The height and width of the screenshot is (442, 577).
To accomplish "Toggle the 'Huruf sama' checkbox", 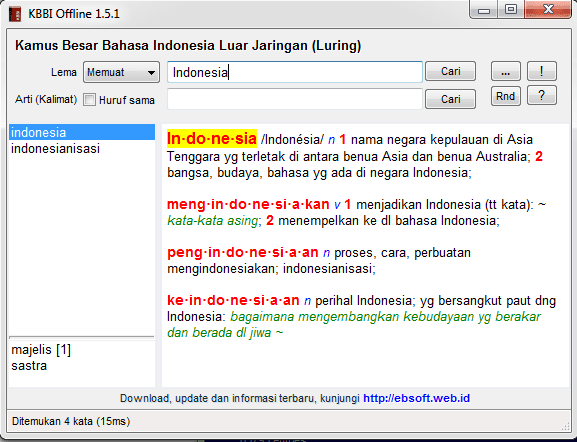I will click(x=89, y=100).
